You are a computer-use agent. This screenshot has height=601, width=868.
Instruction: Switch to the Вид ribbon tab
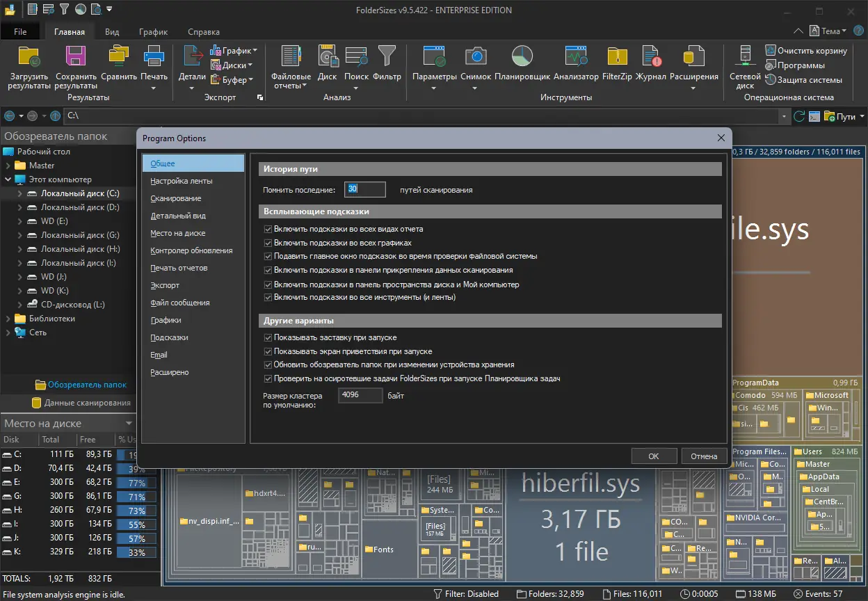(x=111, y=31)
